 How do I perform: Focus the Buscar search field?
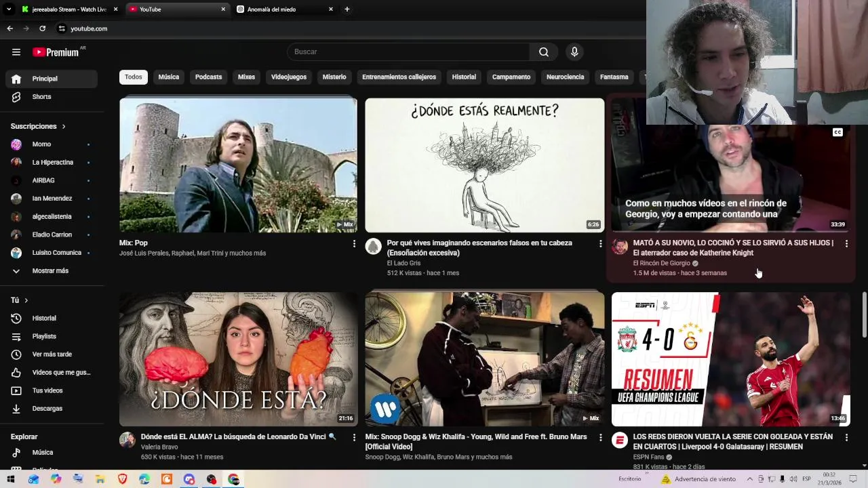[409, 52]
